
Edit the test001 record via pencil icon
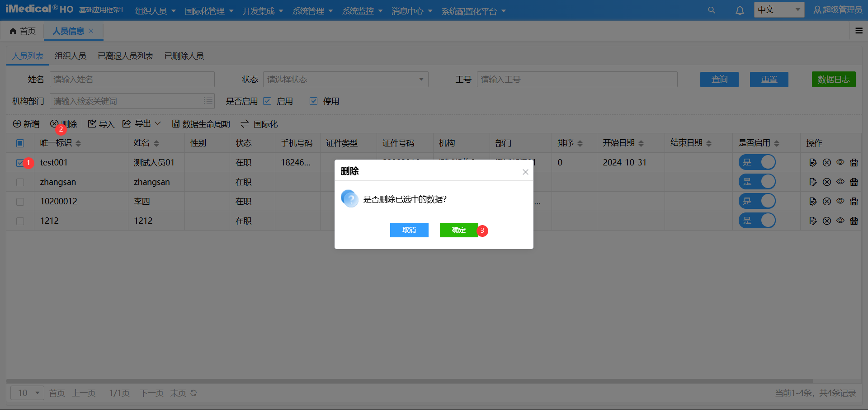click(813, 162)
